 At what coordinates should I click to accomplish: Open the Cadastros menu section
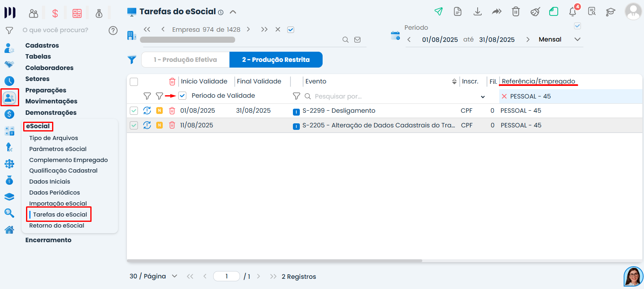(42, 46)
